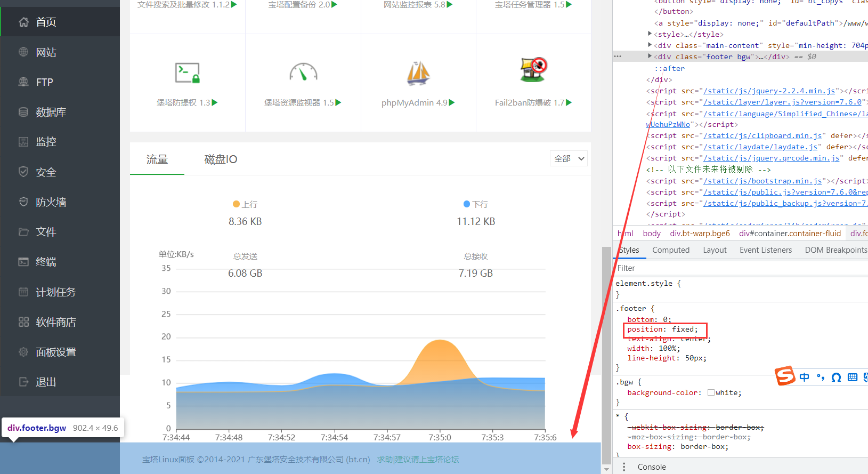The image size is (868, 474).
Task: Toggle the 下行 chart legend
Action: pyautogui.click(x=476, y=204)
